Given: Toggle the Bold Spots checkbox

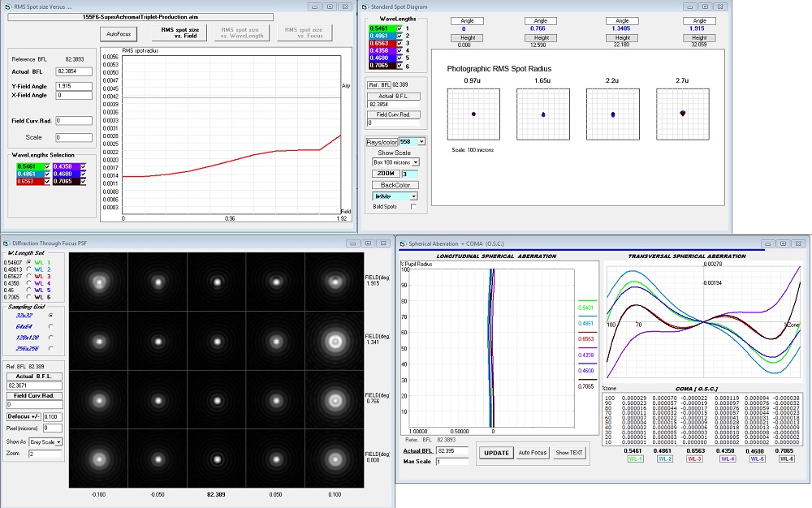Looking at the screenshot, I should click(x=413, y=207).
